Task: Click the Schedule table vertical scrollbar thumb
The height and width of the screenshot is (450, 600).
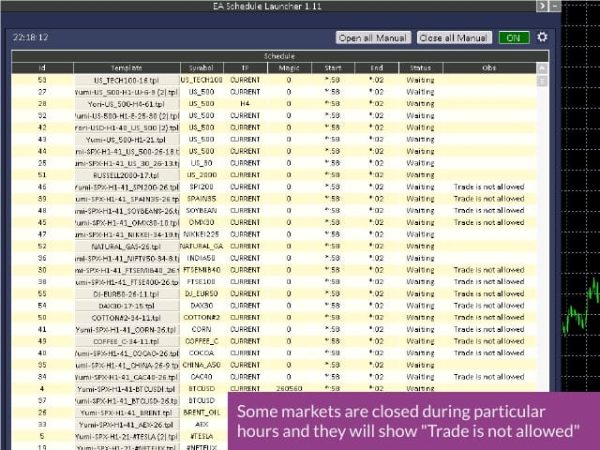Action: pos(543,82)
